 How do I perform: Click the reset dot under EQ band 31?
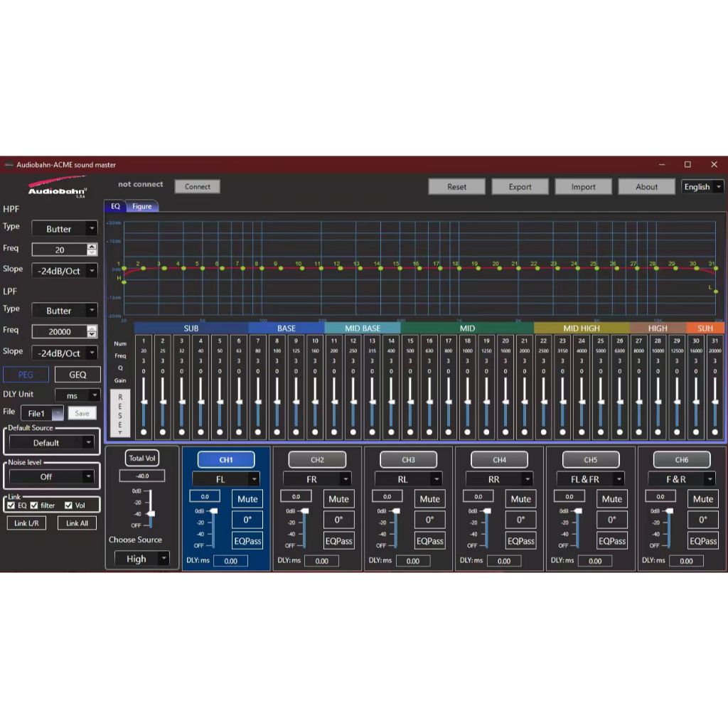pos(714,432)
